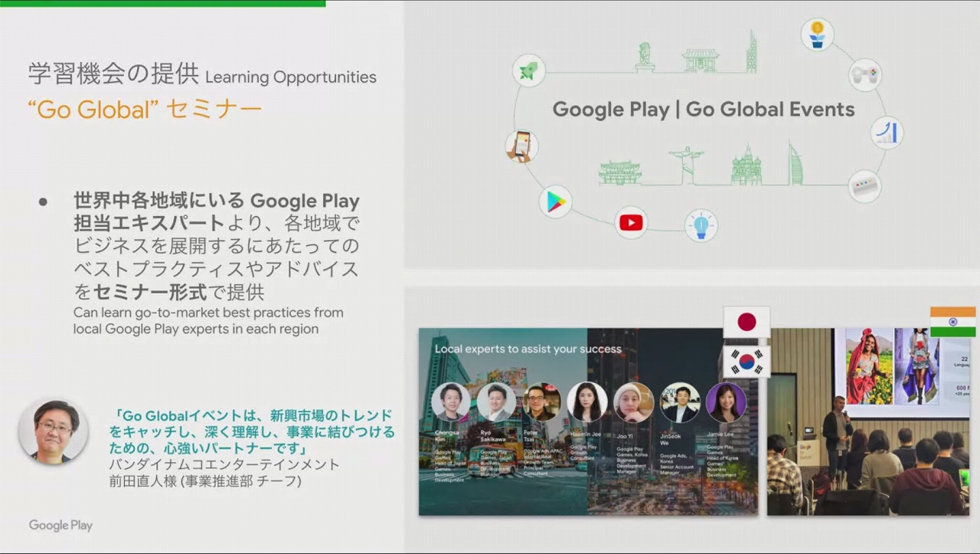This screenshot has width=980, height=554.
Task: Click the "Can learn go-to-market best practices" line
Action: pos(208,313)
